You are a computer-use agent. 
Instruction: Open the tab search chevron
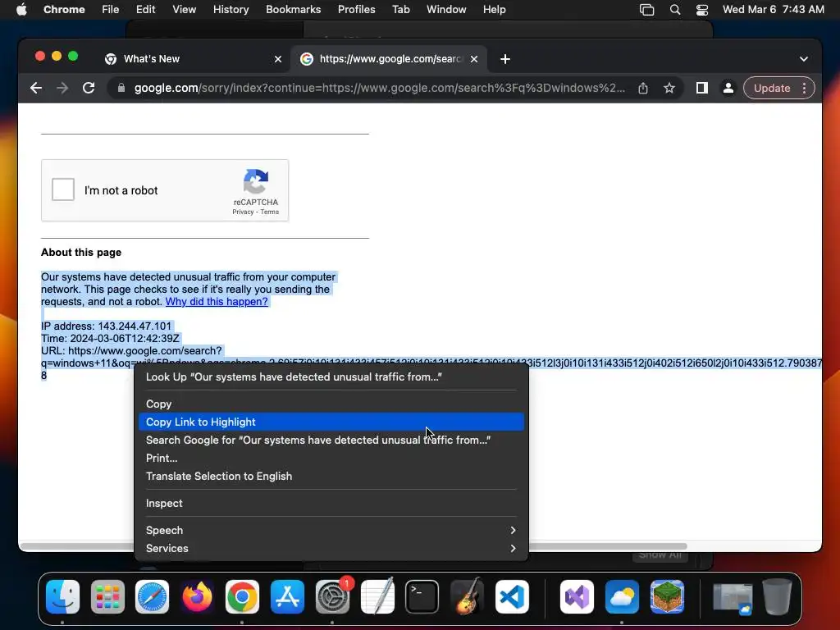(804, 59)
